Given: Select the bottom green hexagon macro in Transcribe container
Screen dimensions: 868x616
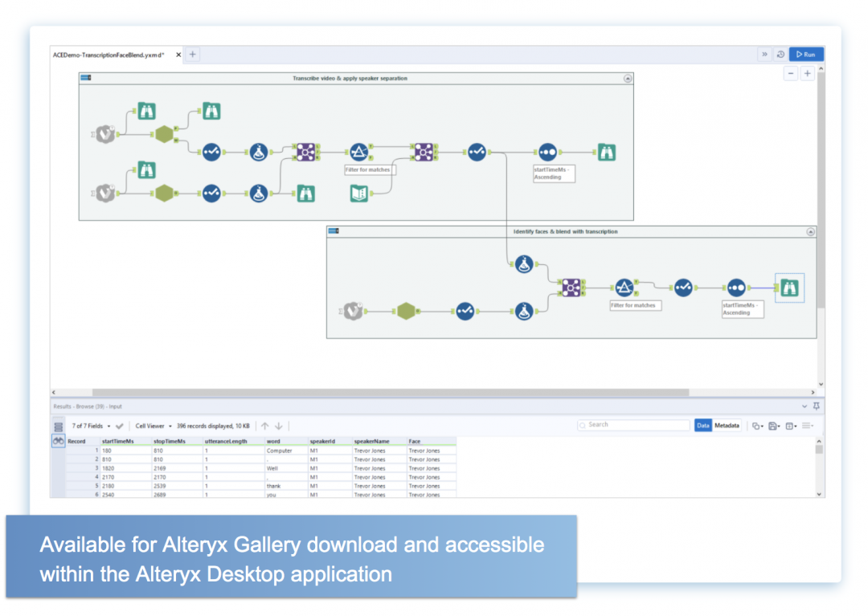Looking at the screenshot, I should 165,193.
